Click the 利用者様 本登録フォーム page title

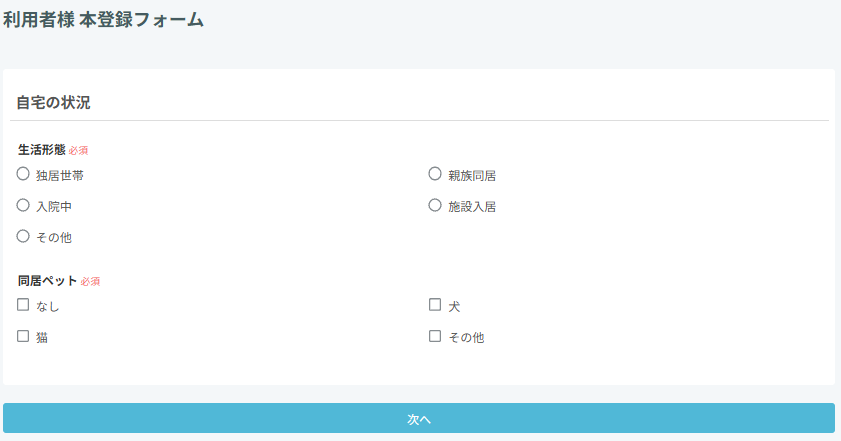pyautogui.click(x=103, y=19)
